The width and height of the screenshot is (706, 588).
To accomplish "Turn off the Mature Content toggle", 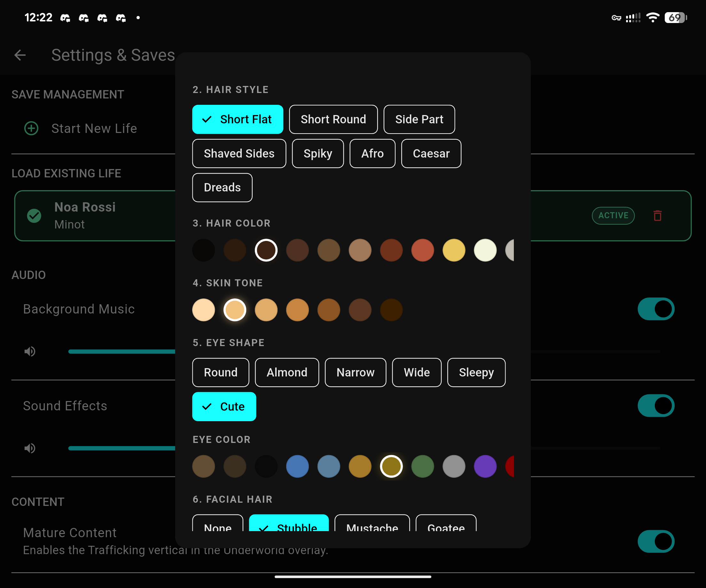I will (656, 541).
